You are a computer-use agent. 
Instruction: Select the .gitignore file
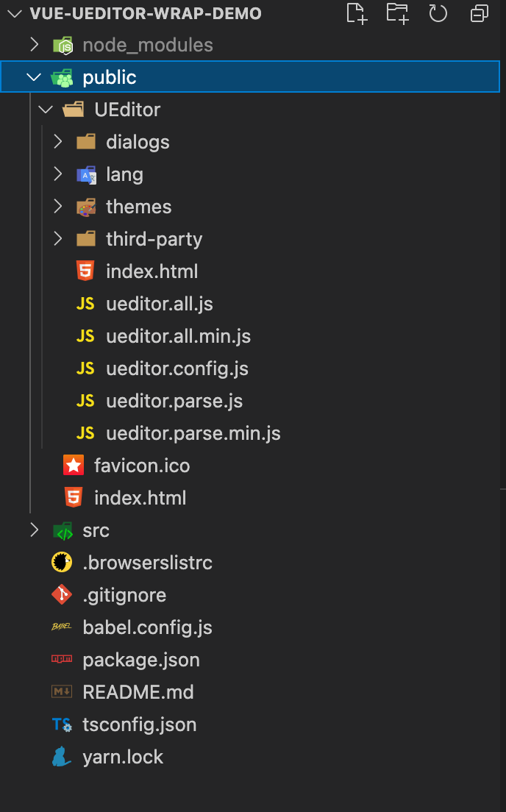click(124, 595)
